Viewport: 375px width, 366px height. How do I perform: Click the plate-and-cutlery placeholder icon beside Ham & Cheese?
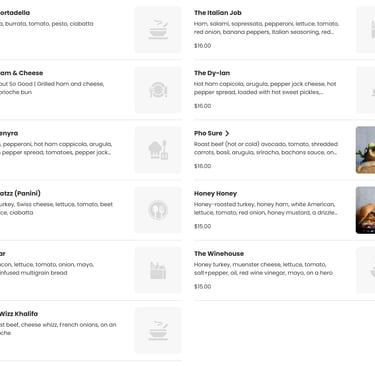coord(158,90)
